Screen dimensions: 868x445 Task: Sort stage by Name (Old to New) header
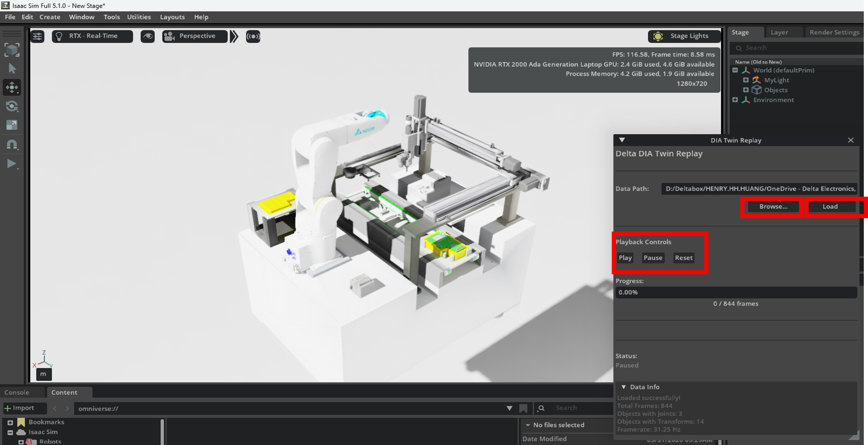758,62
